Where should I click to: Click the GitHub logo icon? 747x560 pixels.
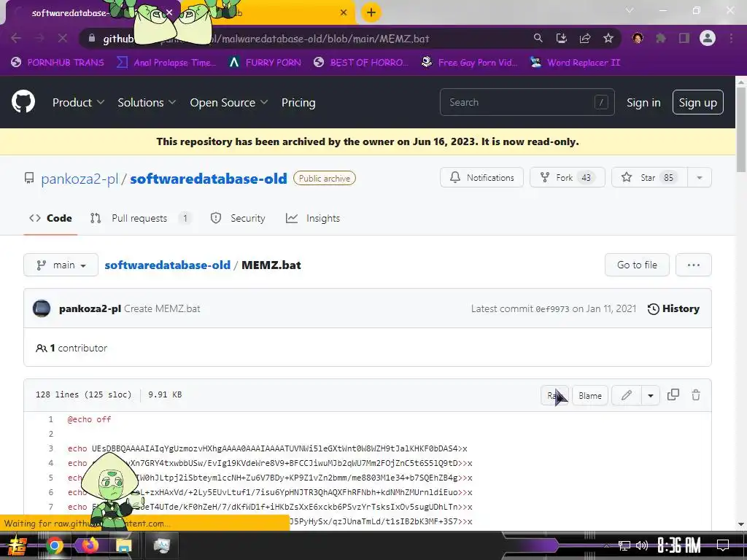tap(23, 101)
